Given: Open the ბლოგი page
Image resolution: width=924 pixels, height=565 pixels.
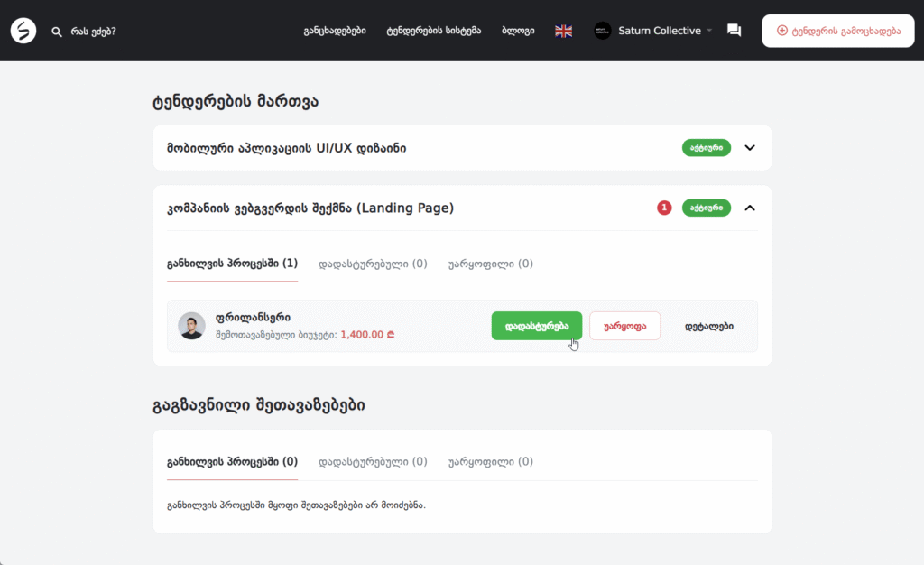Looking at the screenshot, I should 518,31.
